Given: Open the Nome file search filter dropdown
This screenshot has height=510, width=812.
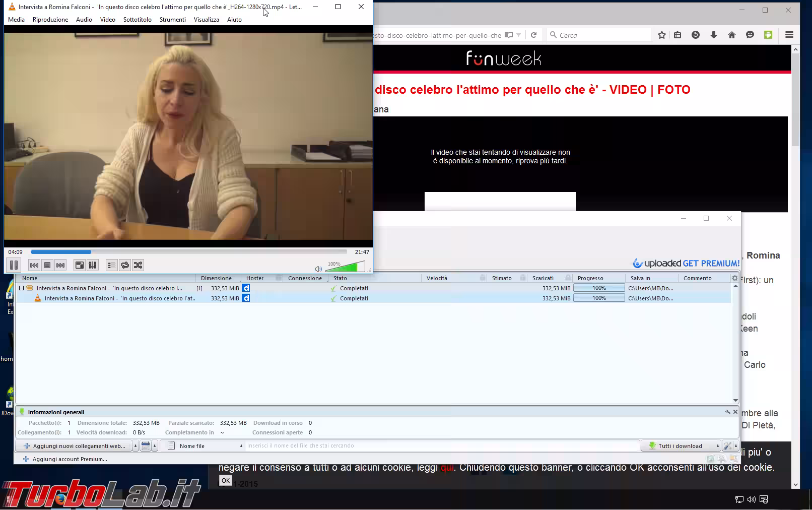Looking at the screenshot, I should click(205, 446).
